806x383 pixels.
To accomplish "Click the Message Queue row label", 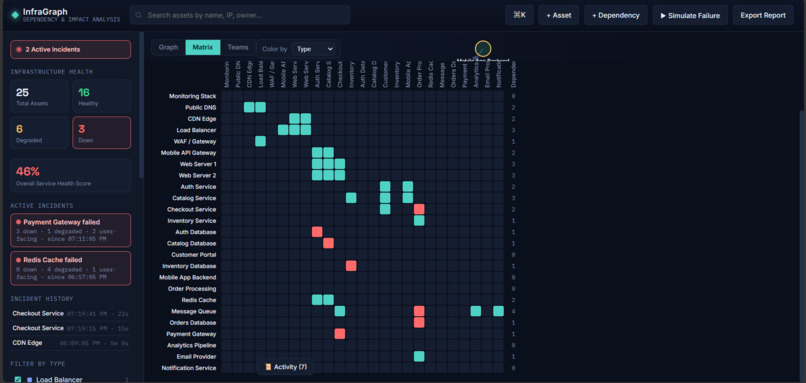I will point(194,311).
